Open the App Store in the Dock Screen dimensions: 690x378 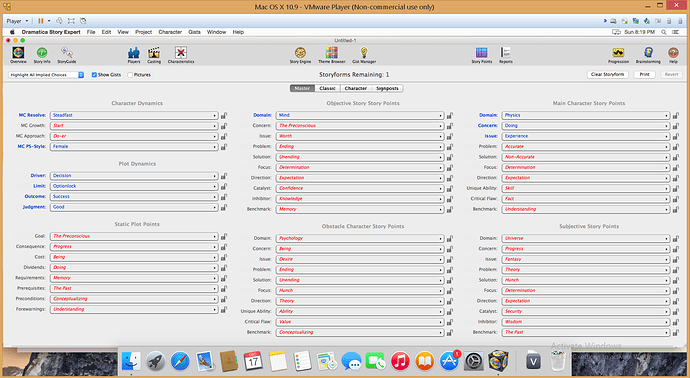point(449,361)
